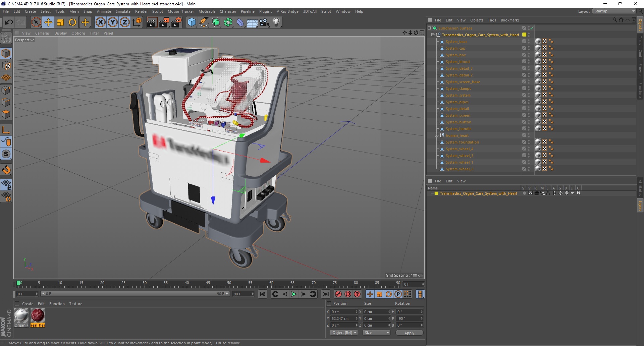This screenshot has height=346, width=644.
Task: Toggle the X-axis lock
Action: pos(100,22)
